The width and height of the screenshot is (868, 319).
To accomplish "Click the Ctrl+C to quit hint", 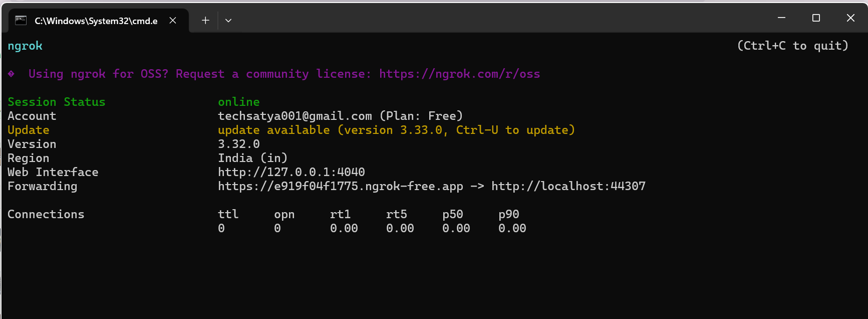I will 792,46.
